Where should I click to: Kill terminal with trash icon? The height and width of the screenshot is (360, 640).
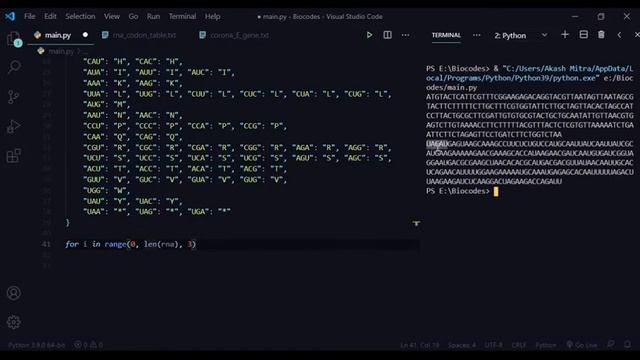(601, 35)
